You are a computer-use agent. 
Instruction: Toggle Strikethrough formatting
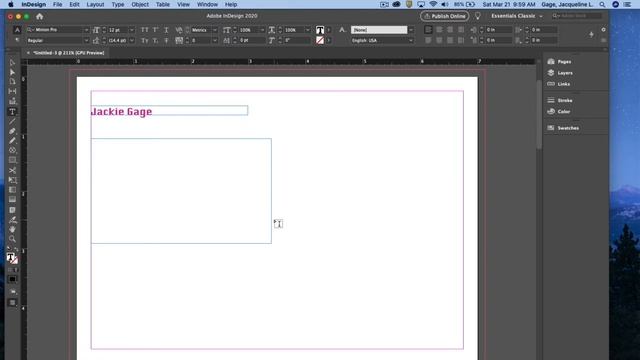(166, 40)
